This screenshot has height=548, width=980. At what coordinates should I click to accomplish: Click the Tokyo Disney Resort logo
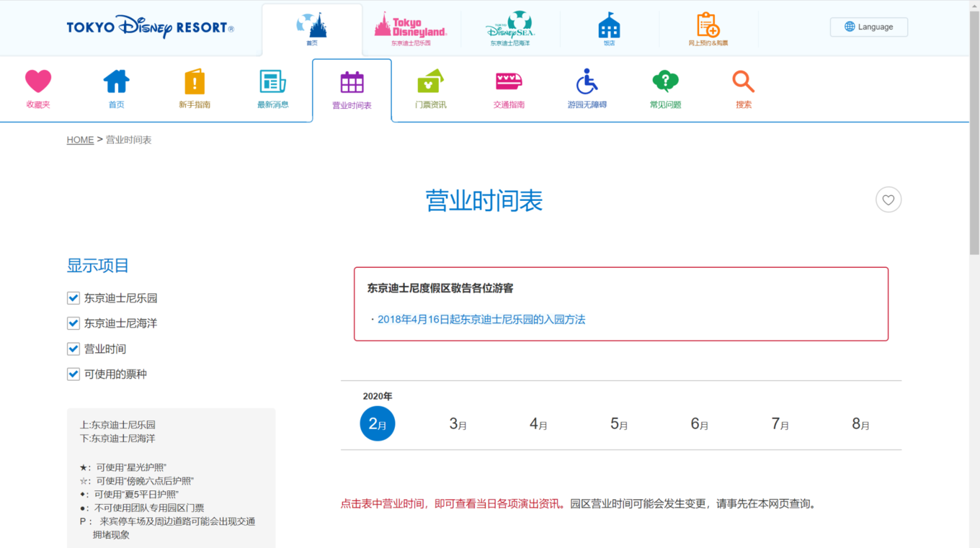click(x=150, y=27)
